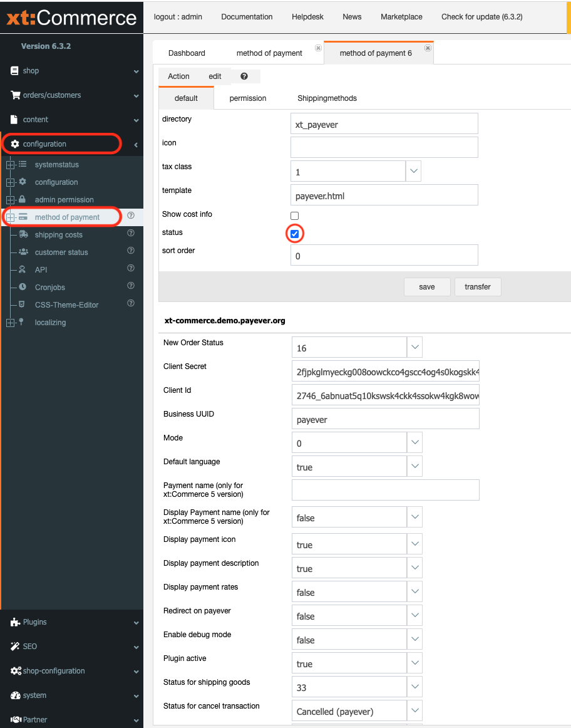Screen dimensions: 571x728
Task: Close the method of payment tab
Action: pos(318,48)
